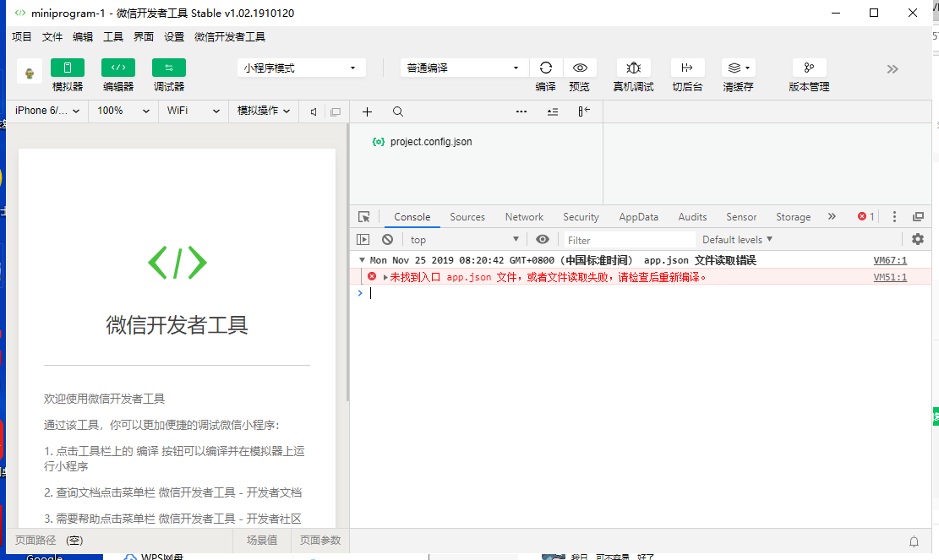The height and width of the screenshot is (560, 939).
Task: Open the 设置 menu
Action: (174, 36)
